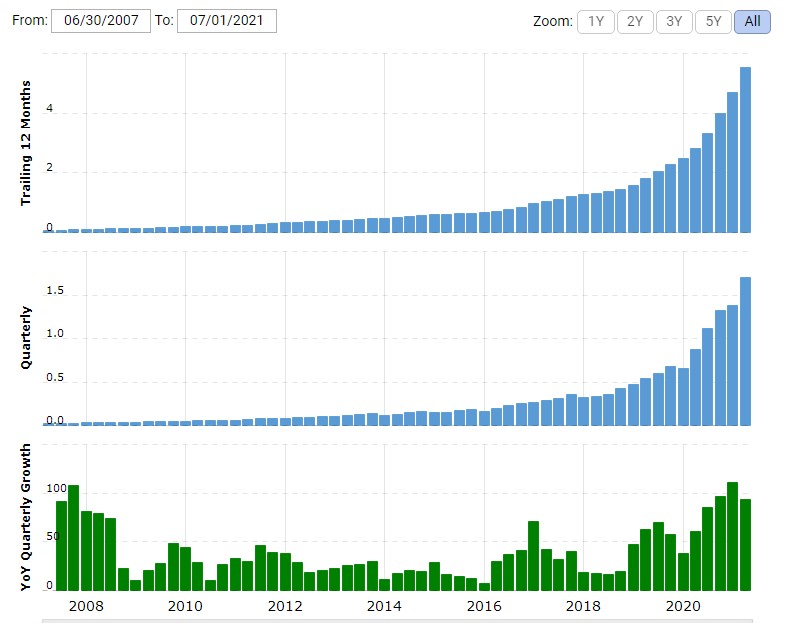Click the YoY Quarterly Growth axis title
The image size is (786, 623).
click(26, 517)
